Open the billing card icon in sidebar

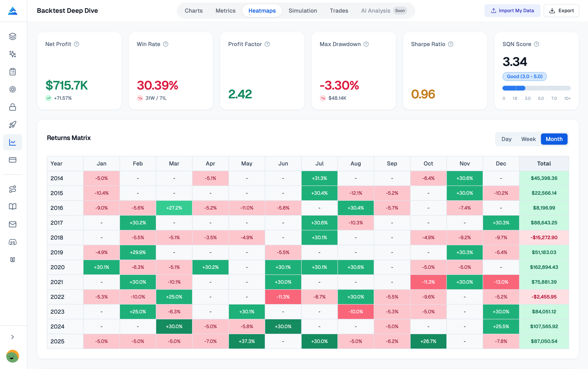point(12,160)
